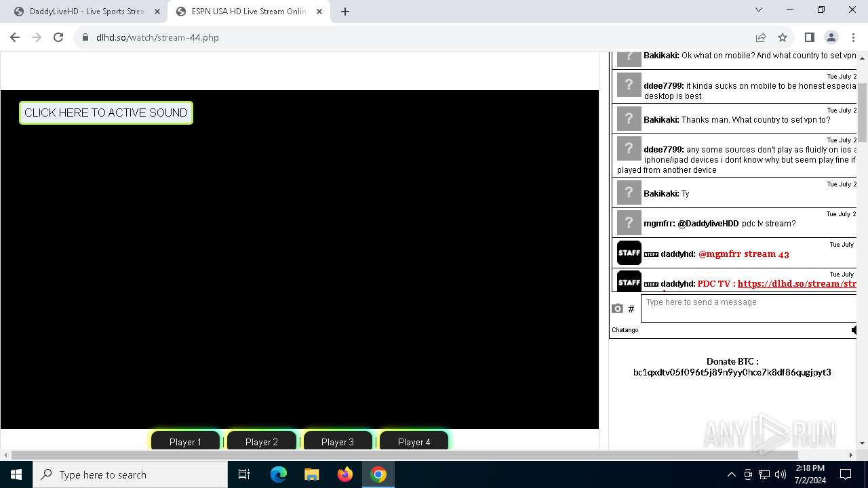Open the Chrome profile avatar
The height and width of the screenshot is (488, 868).
pos(831,37)
